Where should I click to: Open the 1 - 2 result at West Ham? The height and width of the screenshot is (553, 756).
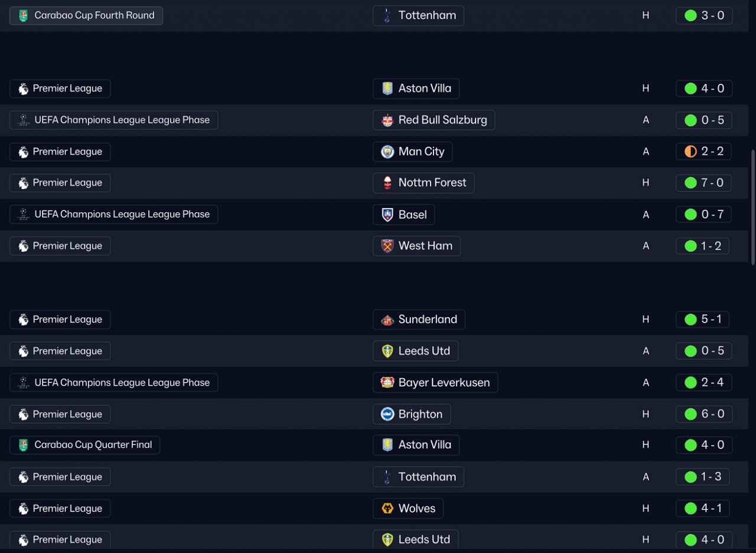704,246
